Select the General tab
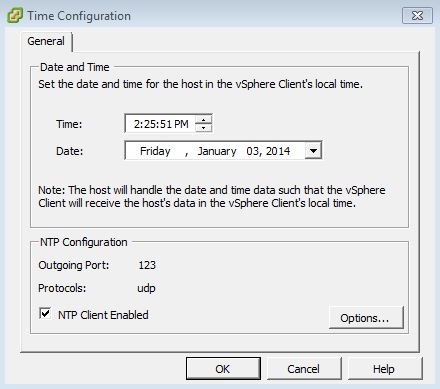Screen dimensions: 440x389 point(46,41)
